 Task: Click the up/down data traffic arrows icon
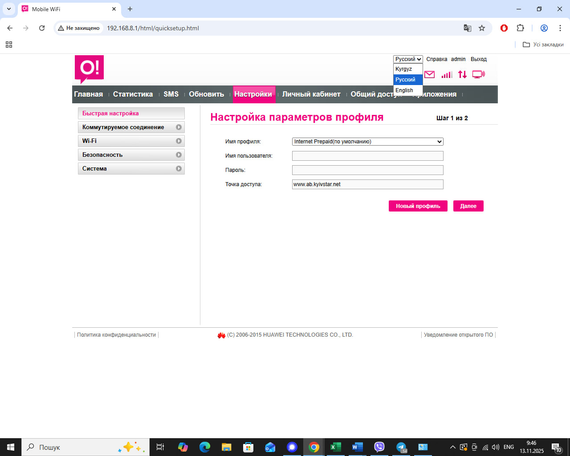pos(462,75)
